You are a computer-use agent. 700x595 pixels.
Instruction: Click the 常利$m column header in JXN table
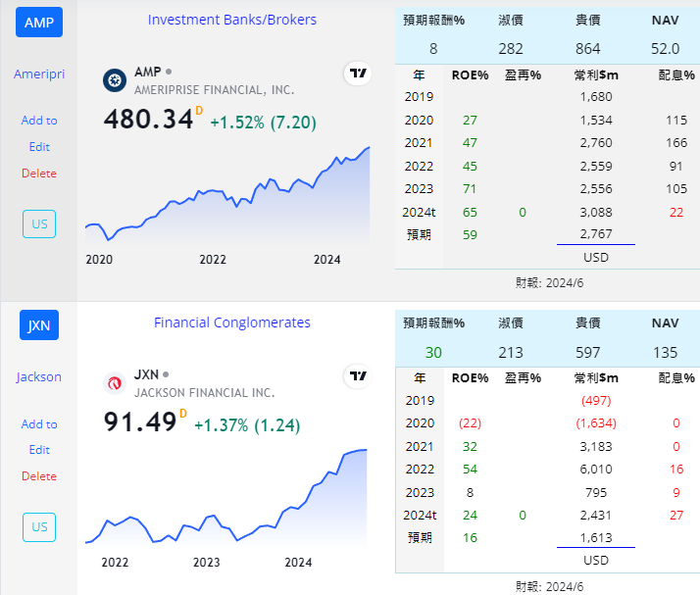596,378
